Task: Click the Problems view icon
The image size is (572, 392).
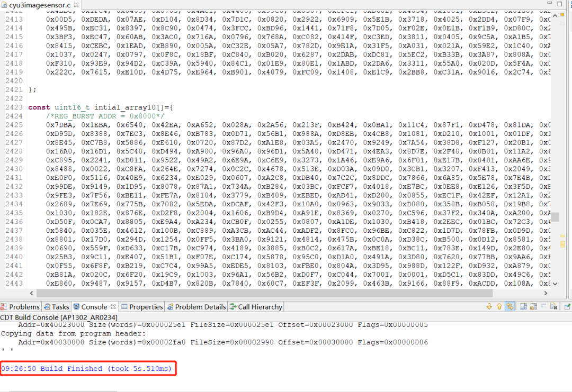Action: pyautogui.click(x=4, y=306)
